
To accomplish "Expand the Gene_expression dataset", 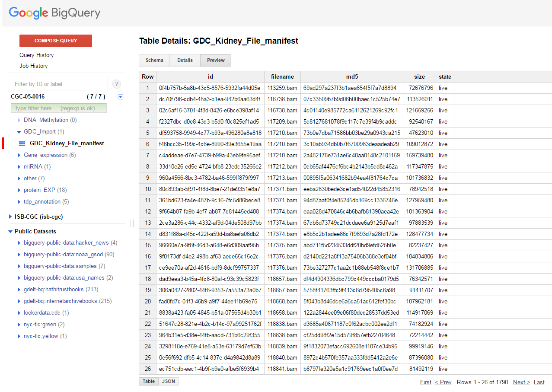I will pyautogui.click(x=19, y=155).
